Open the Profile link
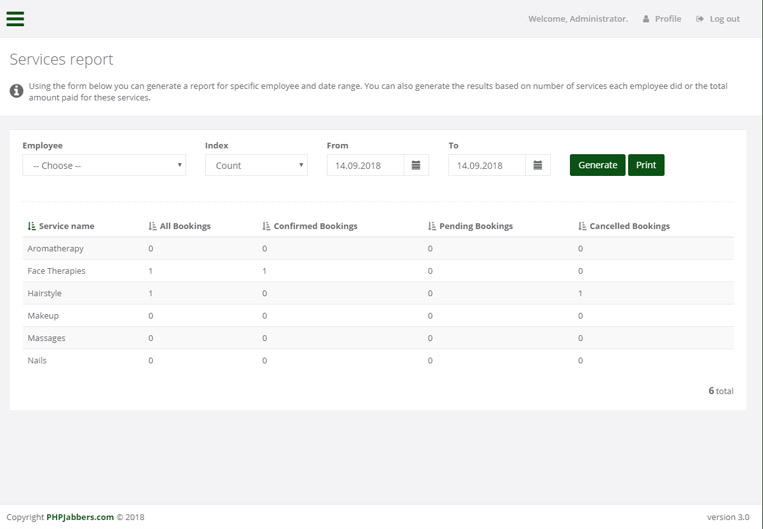 tap(668, 19)
